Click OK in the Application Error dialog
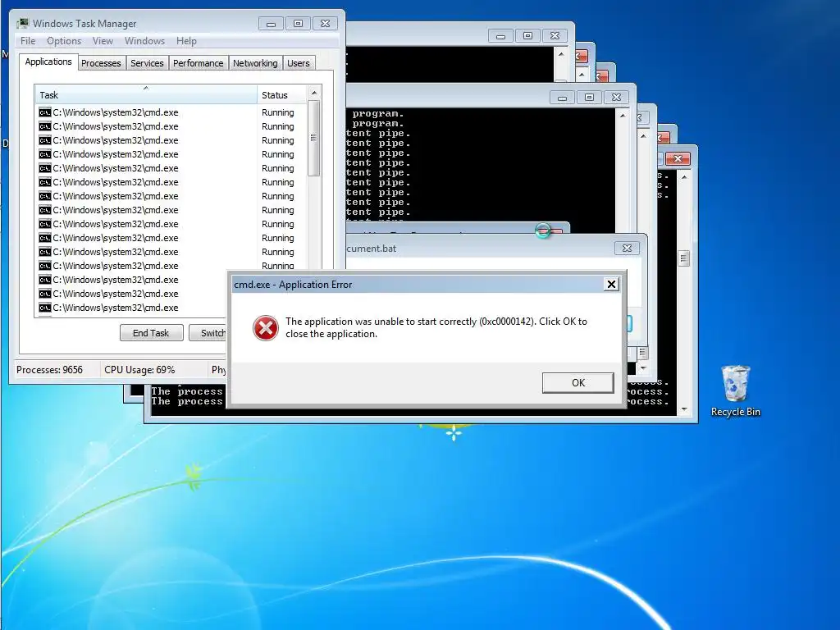The image size is (840, 630). (577, 382)
